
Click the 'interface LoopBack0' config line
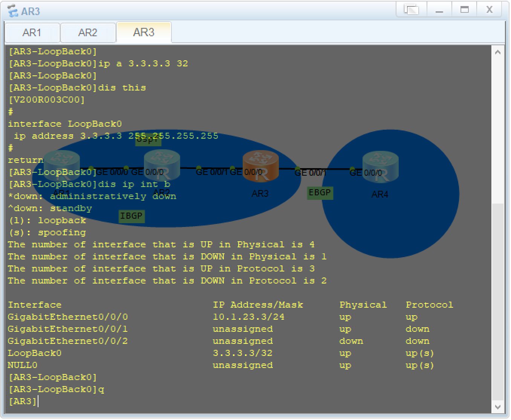pos(65,124)
